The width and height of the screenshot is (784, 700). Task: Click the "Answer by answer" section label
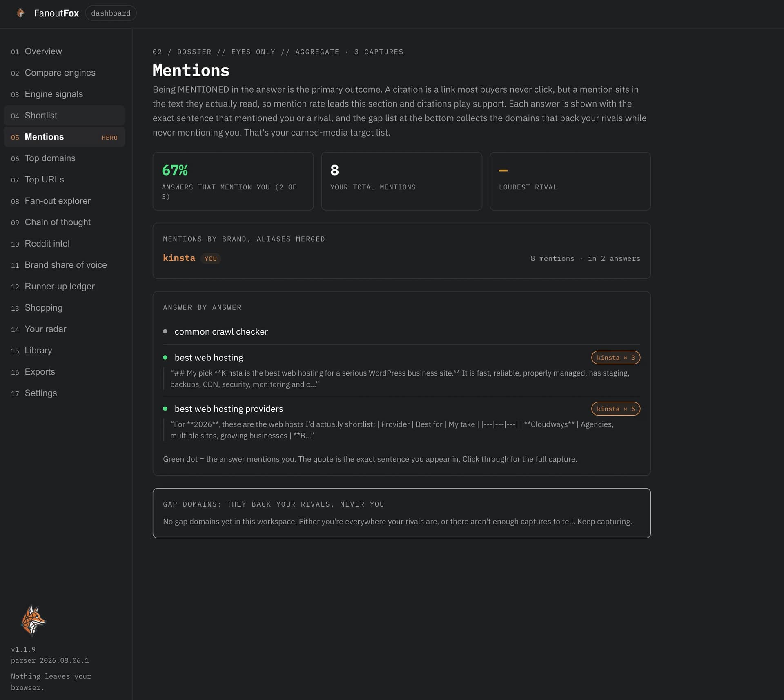coord(202,308)
